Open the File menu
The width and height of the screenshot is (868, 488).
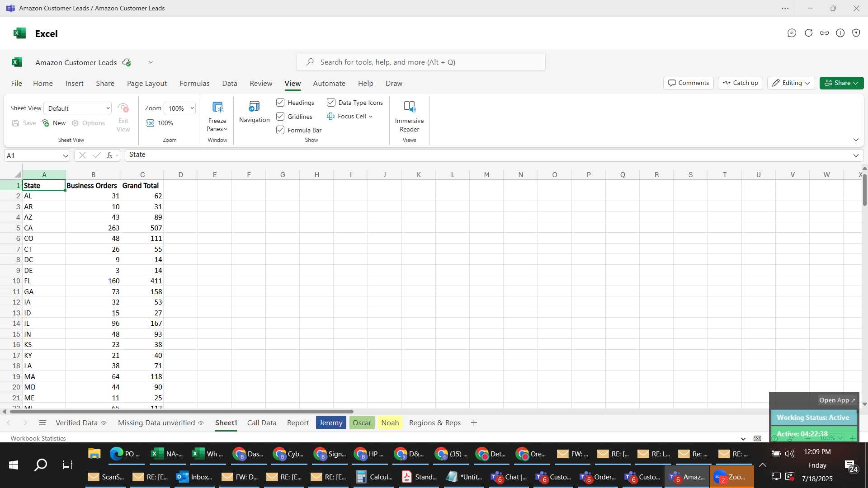[x=17, y=84]
